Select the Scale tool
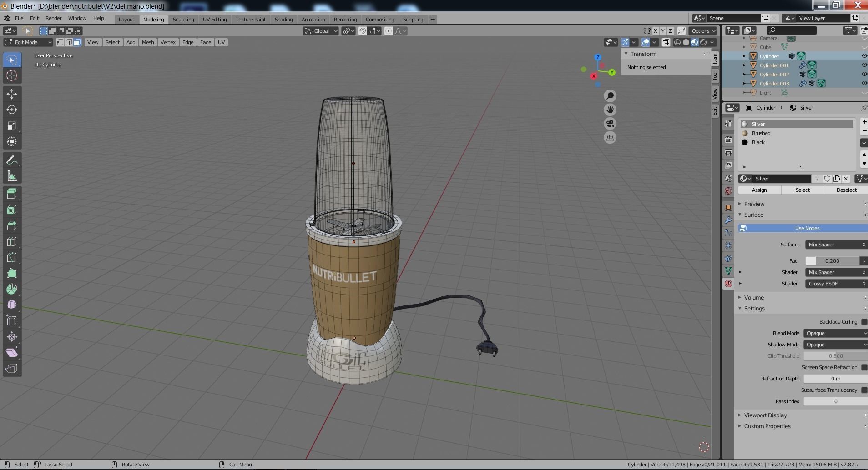868x470 pixels. coord(12,126)
